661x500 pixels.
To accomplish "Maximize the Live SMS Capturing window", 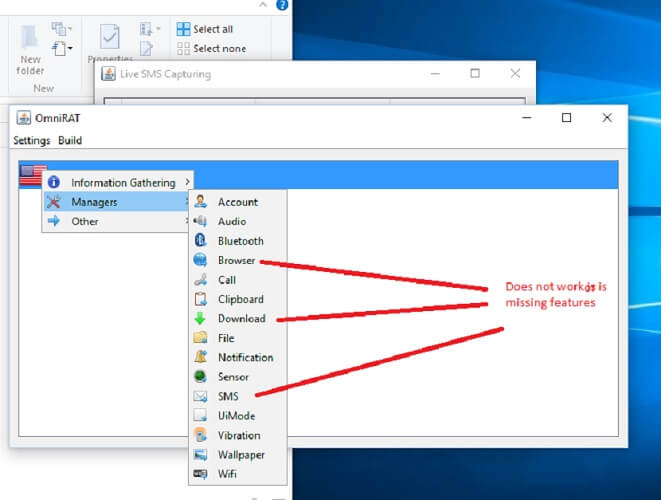I will [475, 73].
